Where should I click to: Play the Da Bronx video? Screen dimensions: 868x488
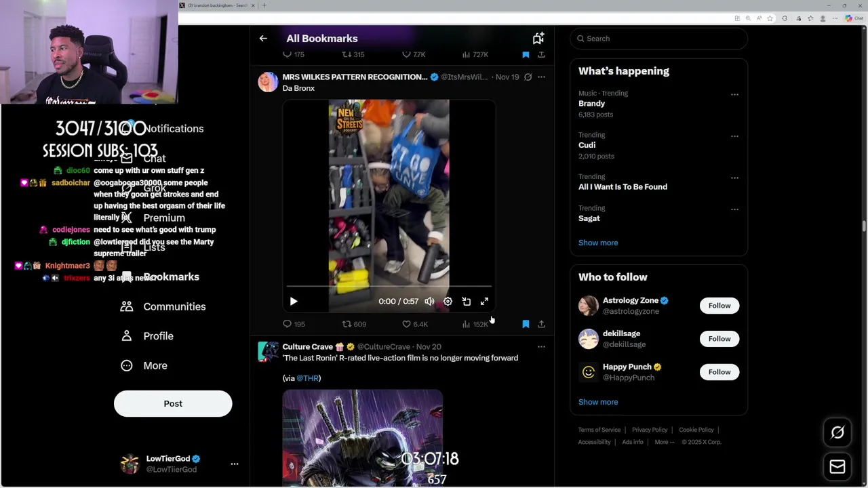[294, 301]
